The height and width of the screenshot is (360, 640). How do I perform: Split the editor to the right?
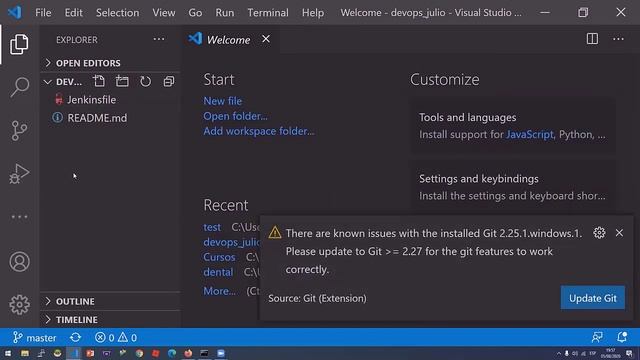point(592,39)
